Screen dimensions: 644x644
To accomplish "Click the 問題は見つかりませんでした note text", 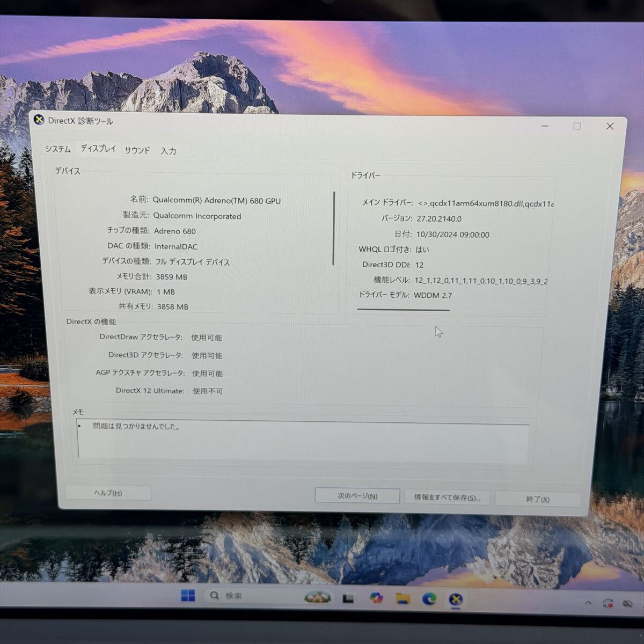I will [x=136, y=427].
